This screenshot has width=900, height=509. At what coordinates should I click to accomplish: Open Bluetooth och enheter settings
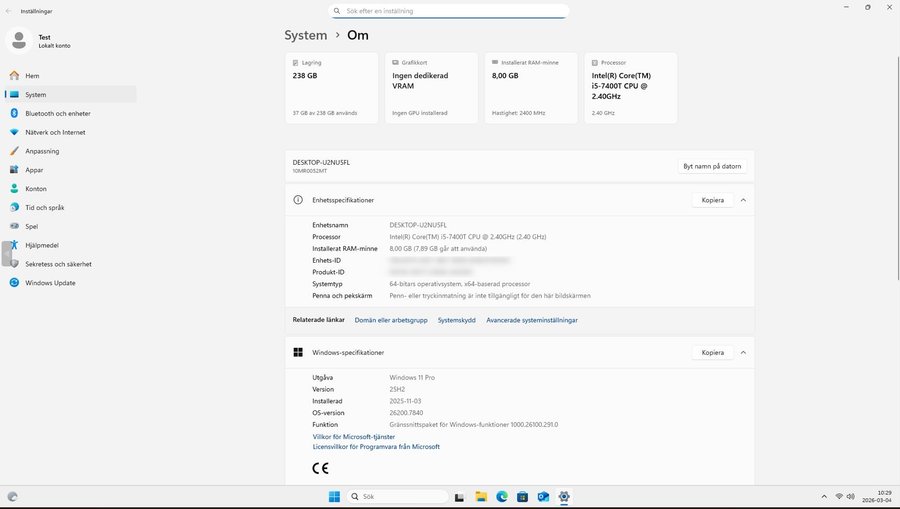[x=57, y=113]
